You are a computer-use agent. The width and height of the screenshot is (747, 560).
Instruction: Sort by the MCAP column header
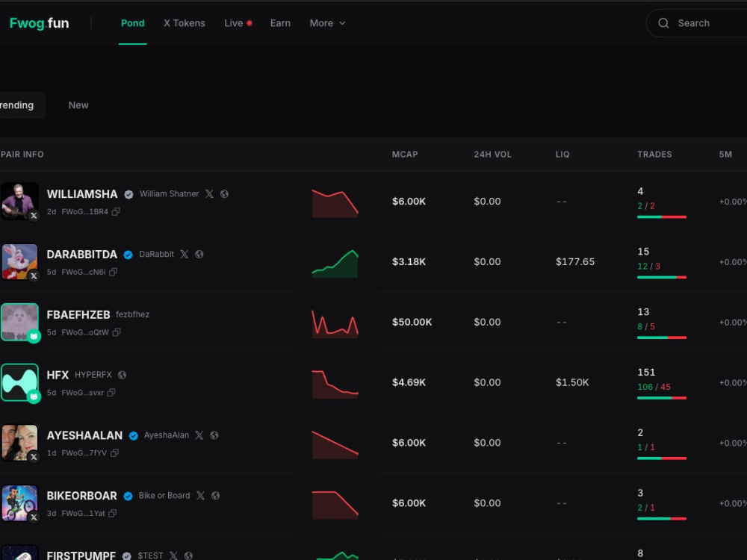(x=404, y=155)
